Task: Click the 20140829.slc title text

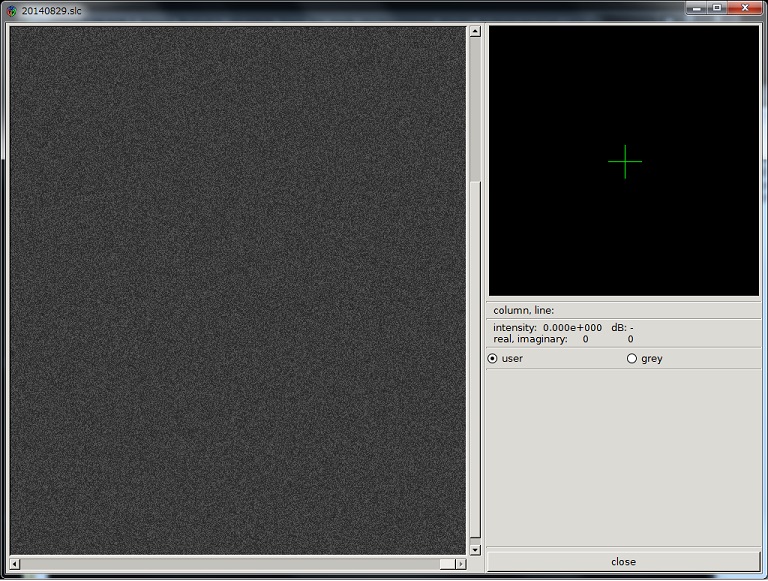Action: pyautogui.click(x=51, y=11)
